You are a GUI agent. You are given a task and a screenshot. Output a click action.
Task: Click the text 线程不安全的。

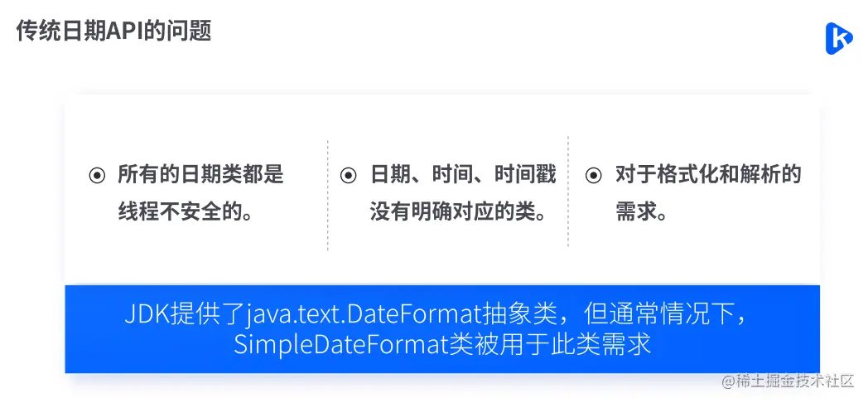186,211
